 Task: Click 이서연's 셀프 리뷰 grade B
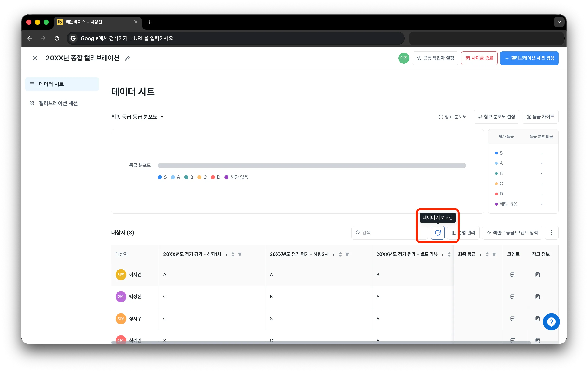coord(378,275)
